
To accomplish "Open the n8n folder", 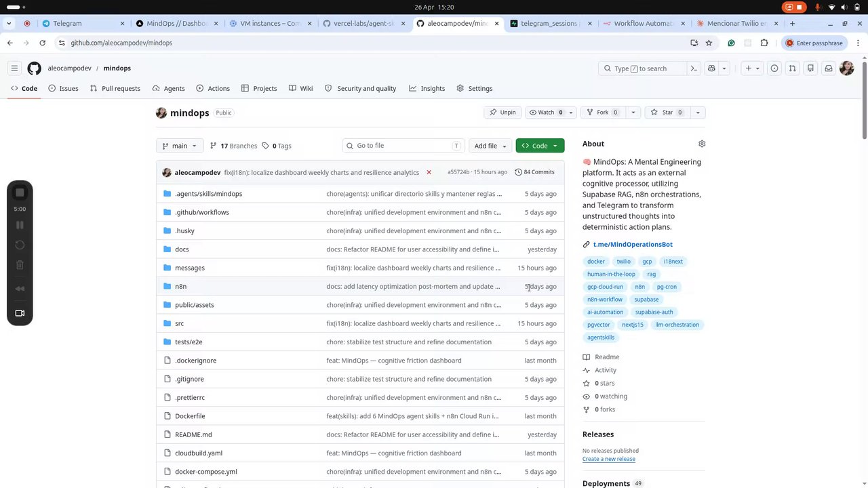I will (180, 287).
